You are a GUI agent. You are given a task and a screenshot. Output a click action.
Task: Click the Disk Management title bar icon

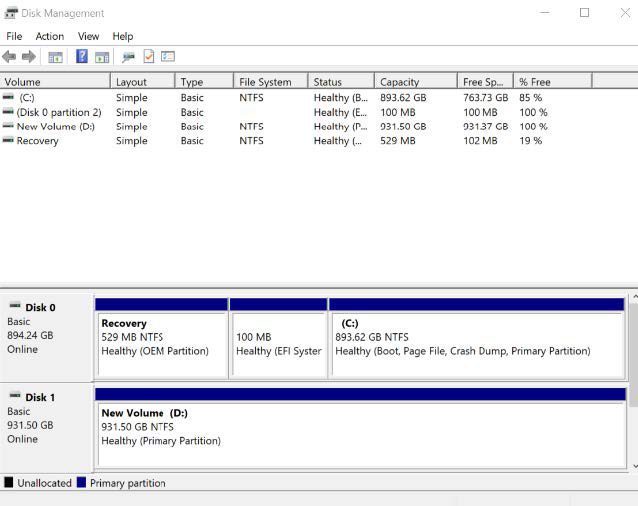[x=11, y=13]
